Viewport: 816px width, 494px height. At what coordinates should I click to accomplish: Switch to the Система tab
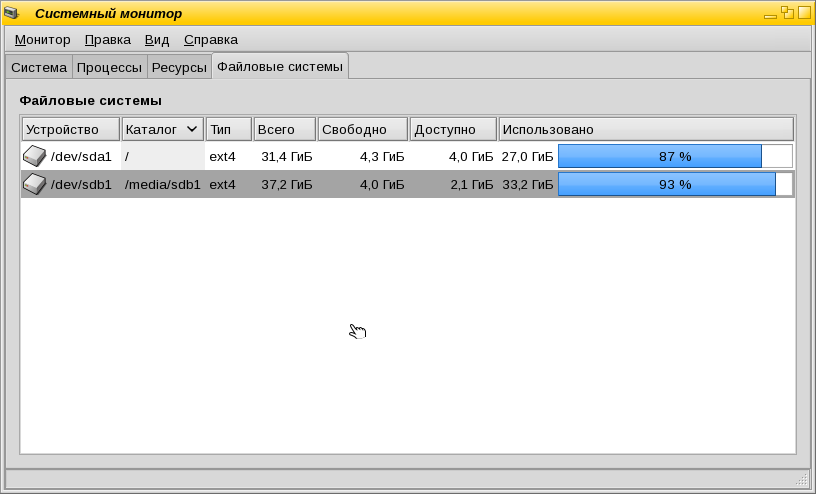pyautogui.click(x=39, y=68)
